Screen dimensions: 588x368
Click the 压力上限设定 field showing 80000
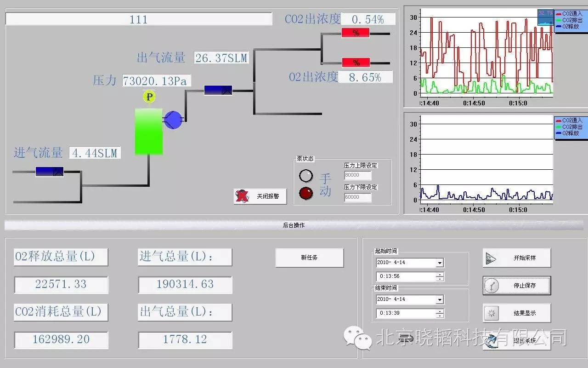(x=357, y=175)
